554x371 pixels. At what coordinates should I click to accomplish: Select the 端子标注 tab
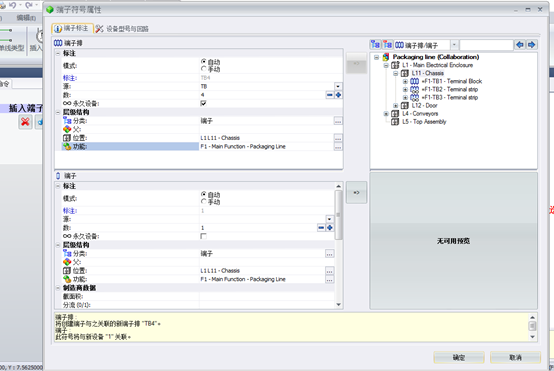(x=72, y=28)
